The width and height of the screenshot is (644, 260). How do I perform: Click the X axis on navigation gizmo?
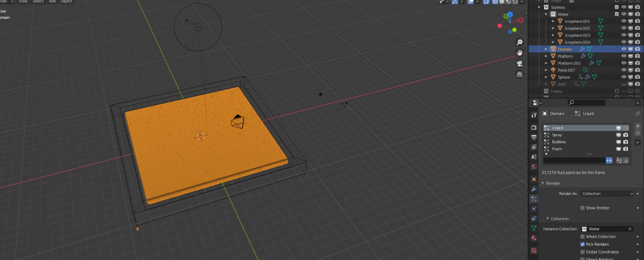click(521, 20)
